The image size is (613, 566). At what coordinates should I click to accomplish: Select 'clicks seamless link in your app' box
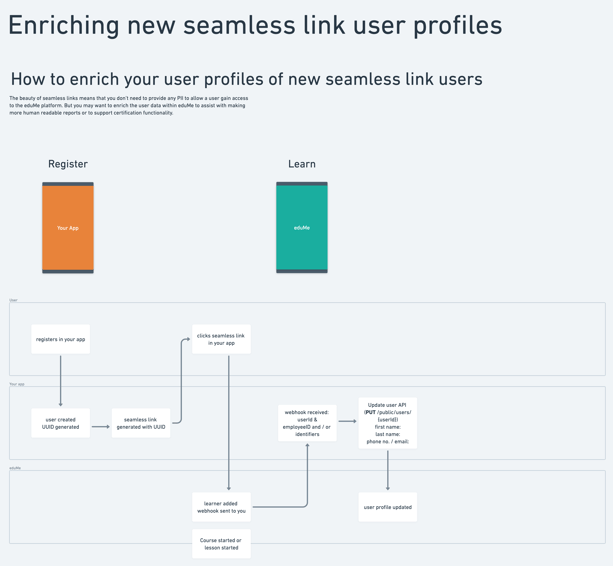click(x=221, y=339)
